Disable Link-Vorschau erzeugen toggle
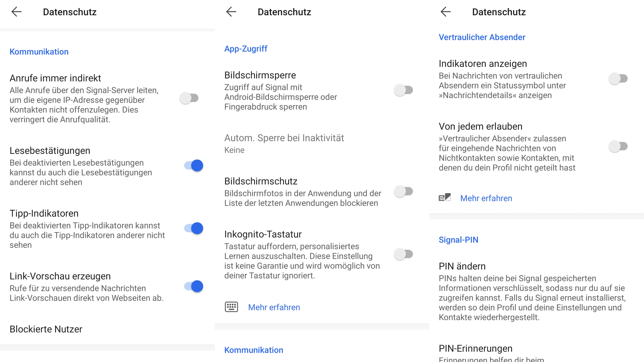The width and height of the screenshot is (644, 362). [194, 286]
